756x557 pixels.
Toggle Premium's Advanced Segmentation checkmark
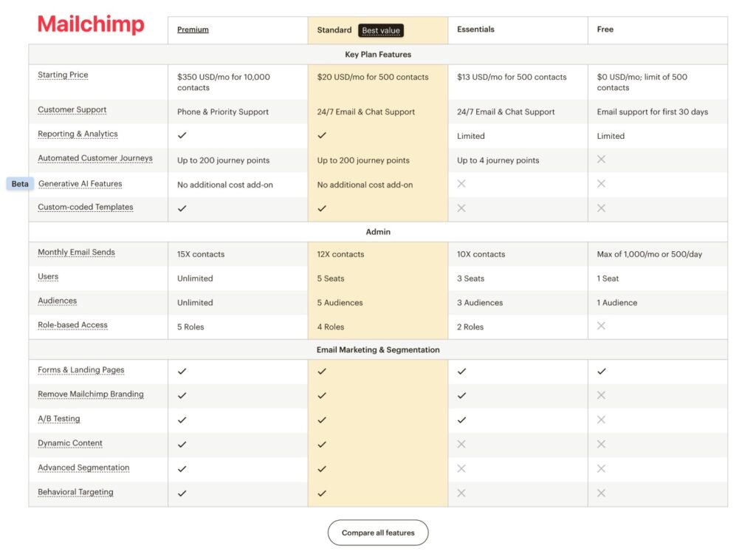pyautogui.click(x=182, y=468)
